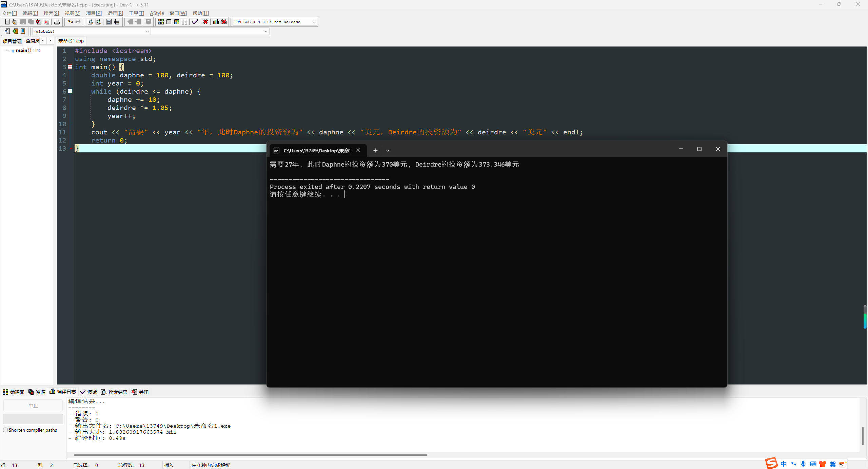Click the Compile icon with colored squares

(x=161, y=22)
